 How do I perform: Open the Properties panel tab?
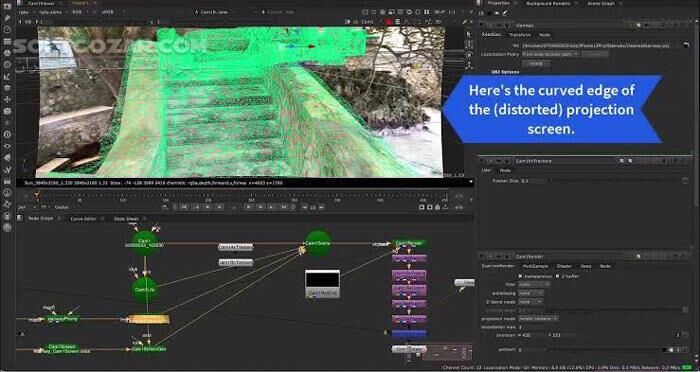click(499, 3)
